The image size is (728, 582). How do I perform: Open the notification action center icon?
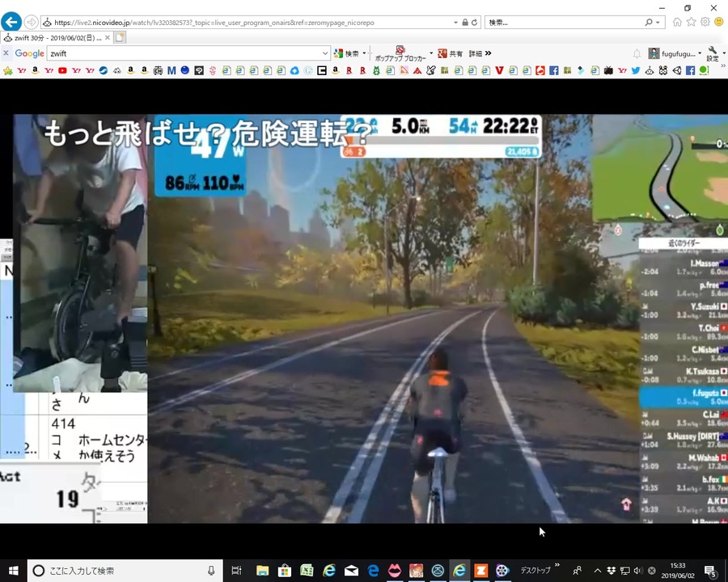(x=710, y=571)
